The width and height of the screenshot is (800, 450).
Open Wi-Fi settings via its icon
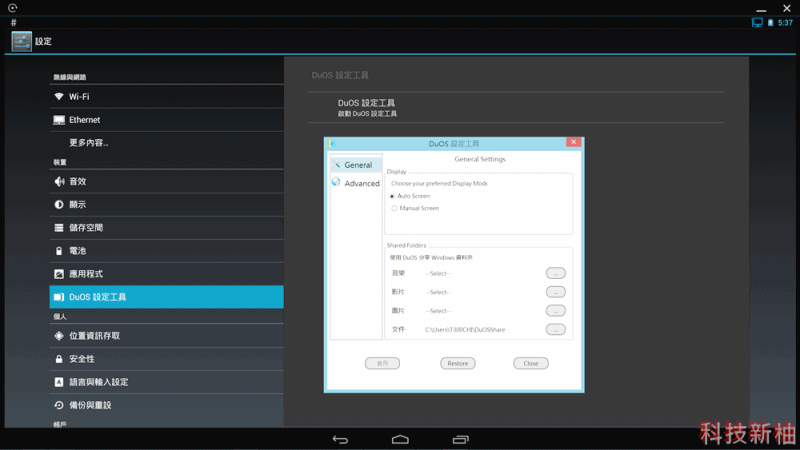[x=59, y=96]
